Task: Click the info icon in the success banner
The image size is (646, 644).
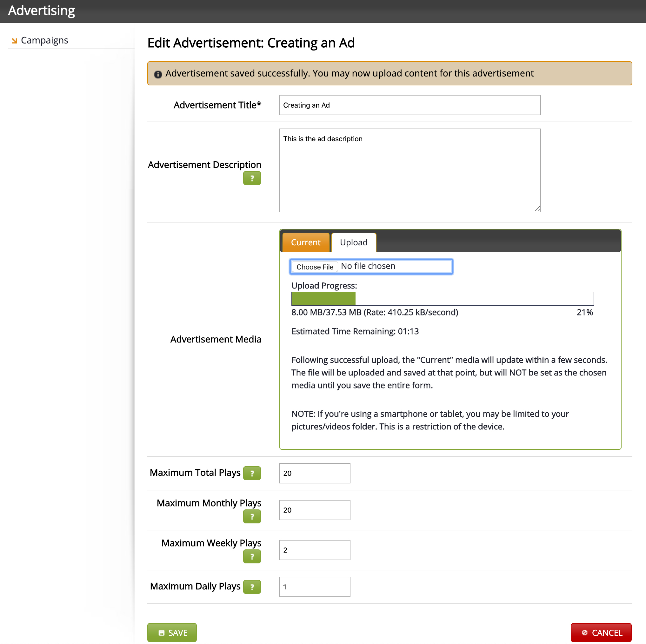Action: pyautogui.click(x=158, y=74)
